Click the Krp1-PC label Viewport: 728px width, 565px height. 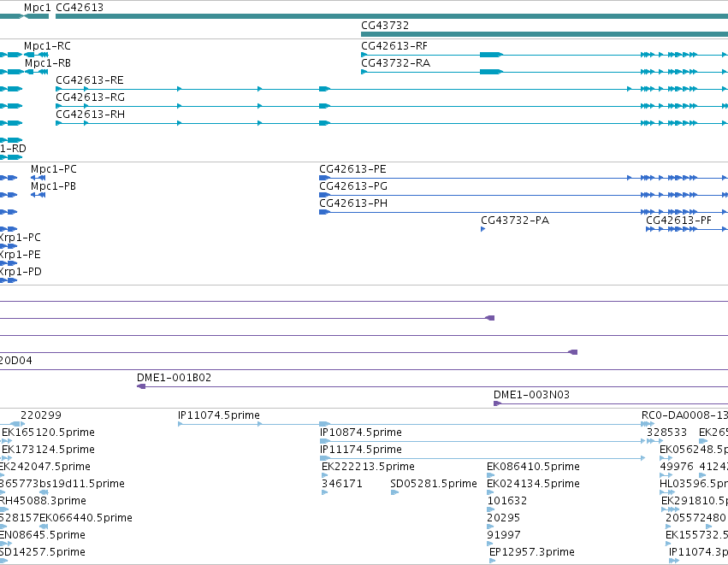[20, 238]
